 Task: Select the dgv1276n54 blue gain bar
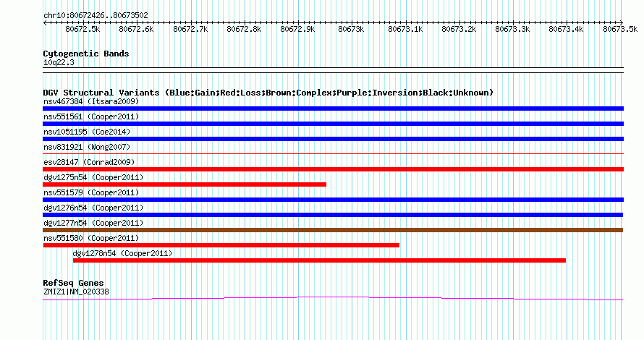[x=333, y=215]
